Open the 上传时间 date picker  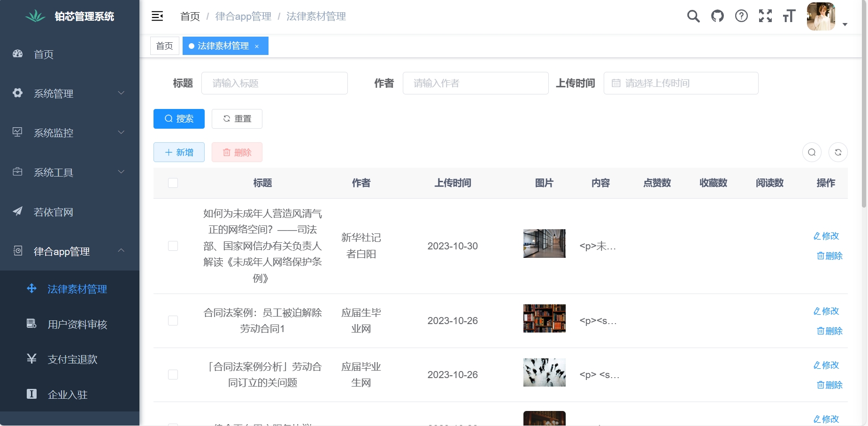coord(681,83)
